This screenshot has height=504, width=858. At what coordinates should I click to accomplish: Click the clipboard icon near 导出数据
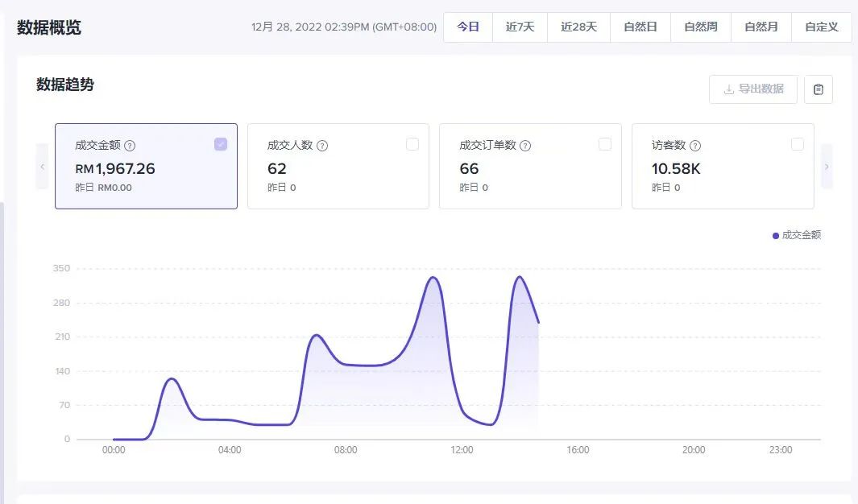point(819,89)
